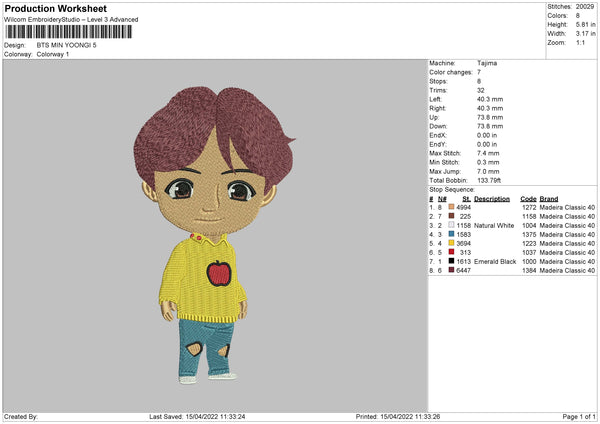Select the red apple on the sweater
The image size is (600, 424).
pos(219,273)
